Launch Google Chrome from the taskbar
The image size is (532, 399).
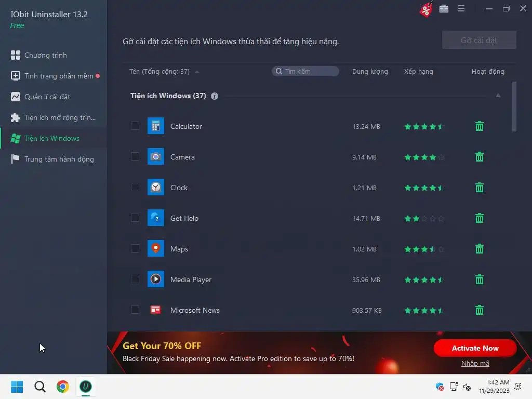pos(63,387)
